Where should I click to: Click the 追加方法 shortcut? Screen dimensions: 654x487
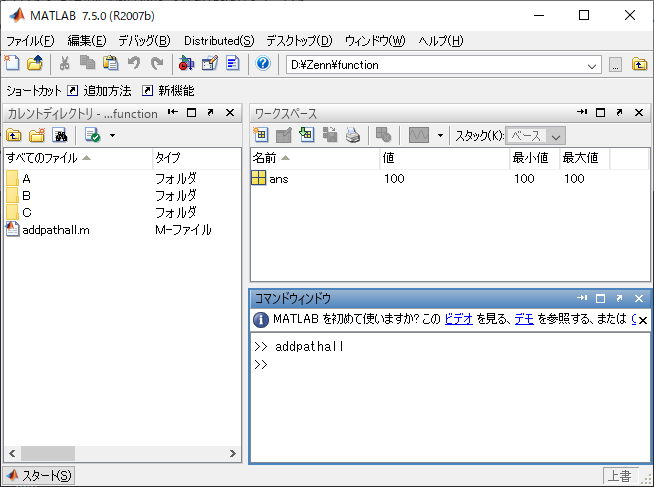pos(100,90)
